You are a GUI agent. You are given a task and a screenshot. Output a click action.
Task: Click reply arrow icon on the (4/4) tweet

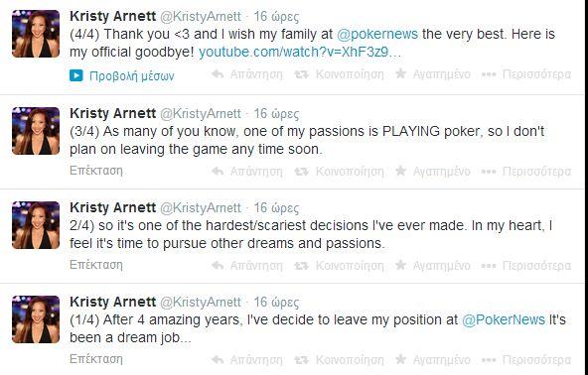tap(218, 74)
